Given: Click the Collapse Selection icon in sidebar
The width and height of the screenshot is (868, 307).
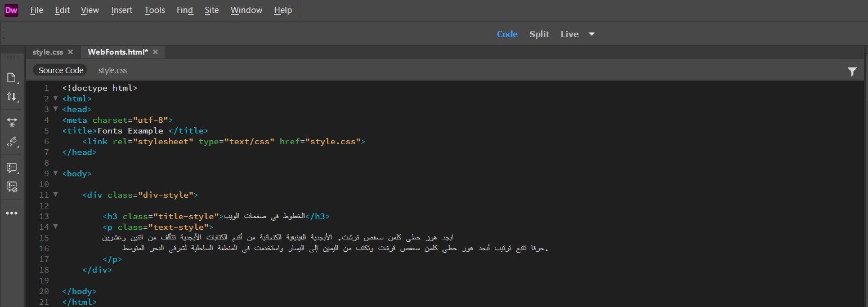Looking at the screenshot, I should coord(11,122).
